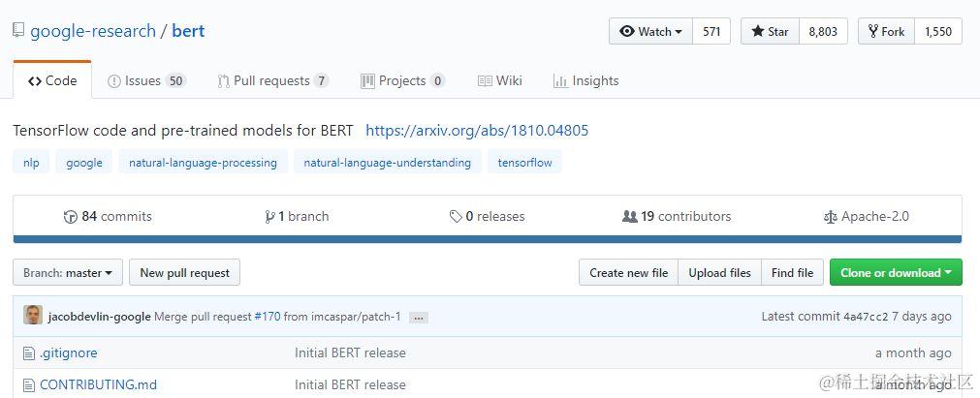
Task: Select the google topic tag
Action: pyautogui.click(x=83, y=163)
